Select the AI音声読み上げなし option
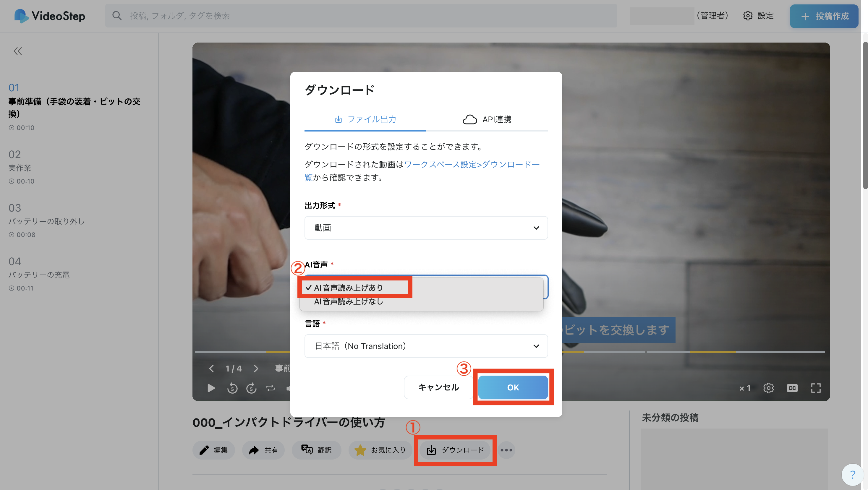868x490 pixels. (x=349, y=302)
